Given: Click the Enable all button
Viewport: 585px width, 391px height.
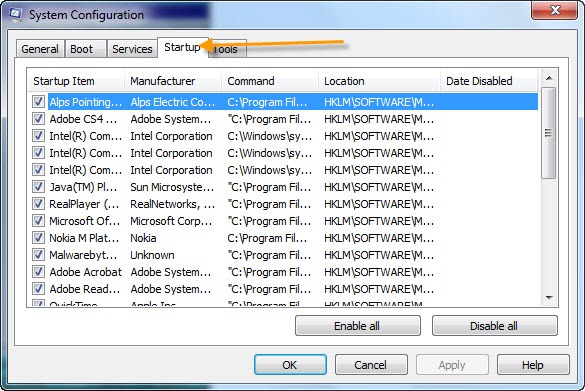Looking at the screenshot, I should point(357,326).
